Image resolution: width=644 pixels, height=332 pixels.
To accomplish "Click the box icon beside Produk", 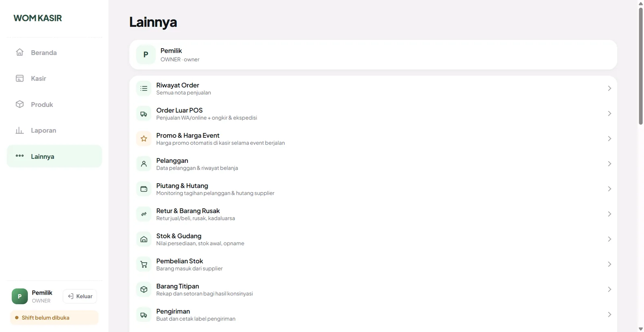I will click(x=20, y=104).
